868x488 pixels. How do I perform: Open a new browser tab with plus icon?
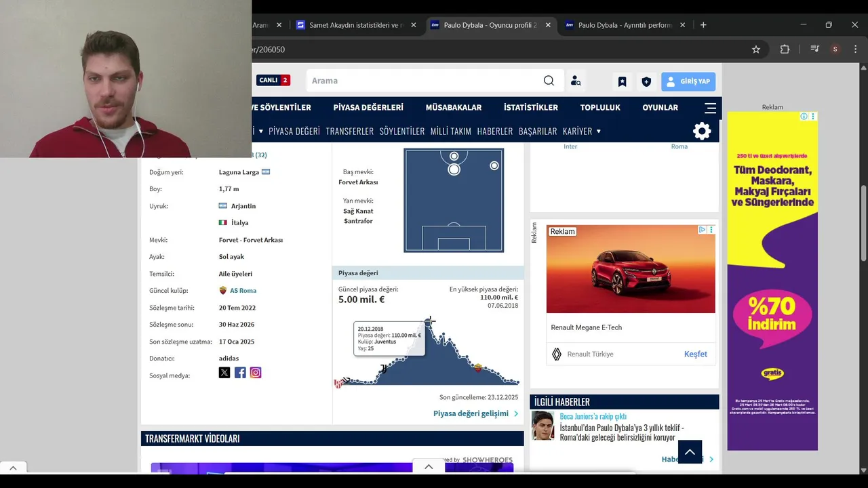click(703, 25)
